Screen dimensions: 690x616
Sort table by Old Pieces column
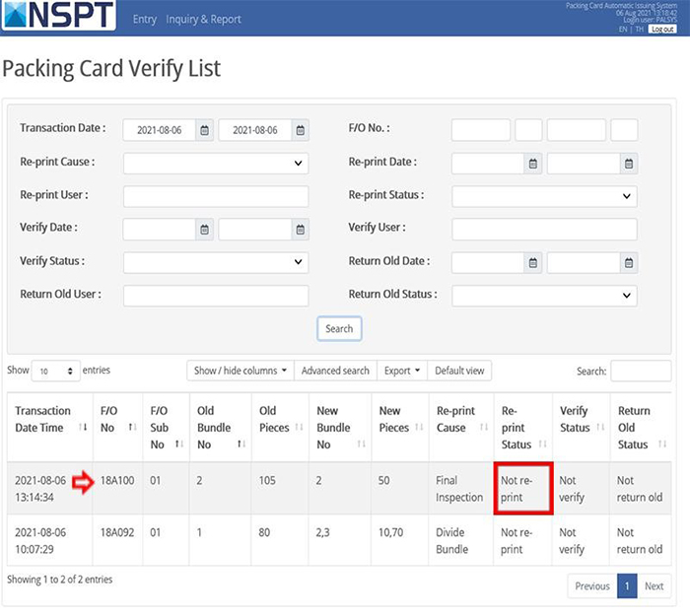[279, 419]
